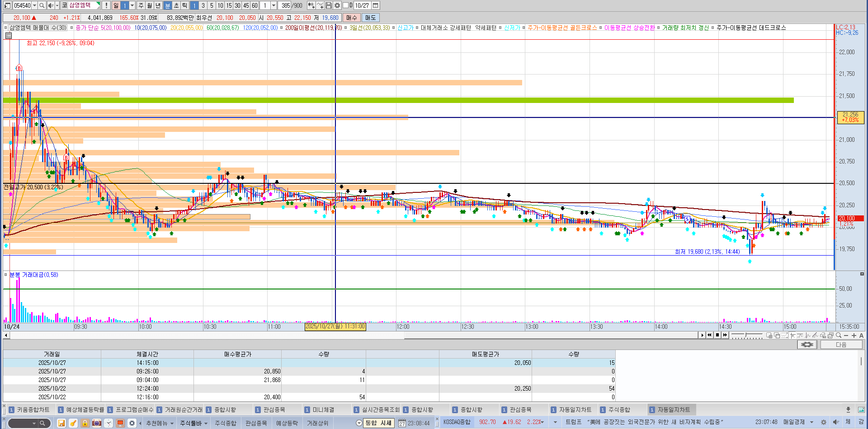Shrink the chart with minus icon
This screenshot has width=868, height=429.
coord(846,335)
